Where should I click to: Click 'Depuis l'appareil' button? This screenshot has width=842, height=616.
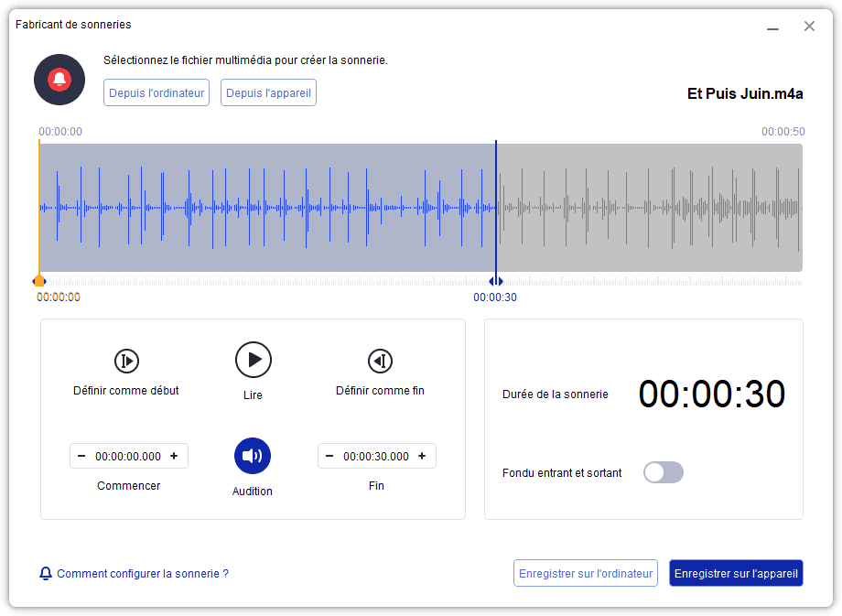coord(268,92)
